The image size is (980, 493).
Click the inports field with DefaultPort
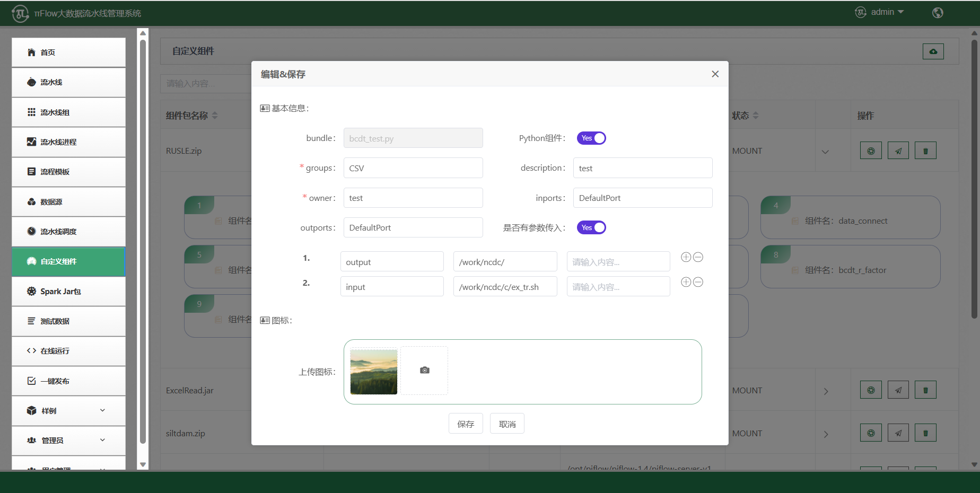click(643, 198)
